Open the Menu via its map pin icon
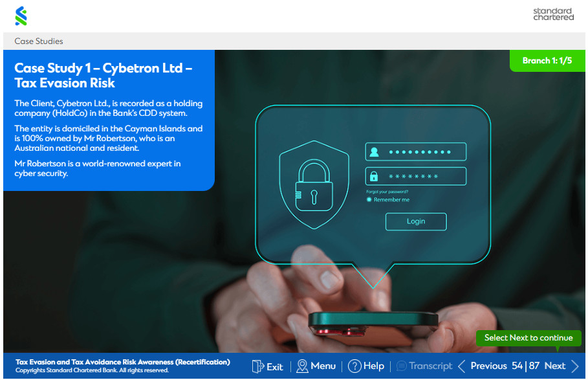This screenshot has height=380, width=588. pyautogui.click(x=302, y=366)
